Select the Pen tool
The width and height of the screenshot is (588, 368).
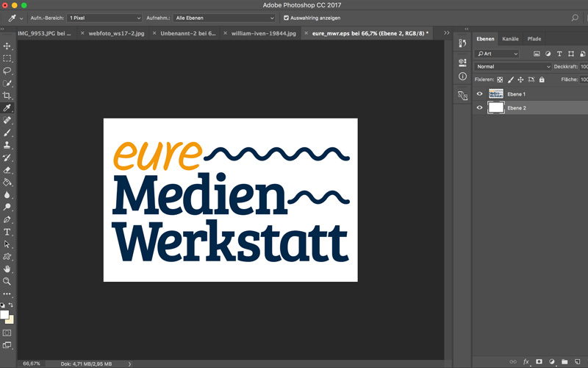point(7,219)
